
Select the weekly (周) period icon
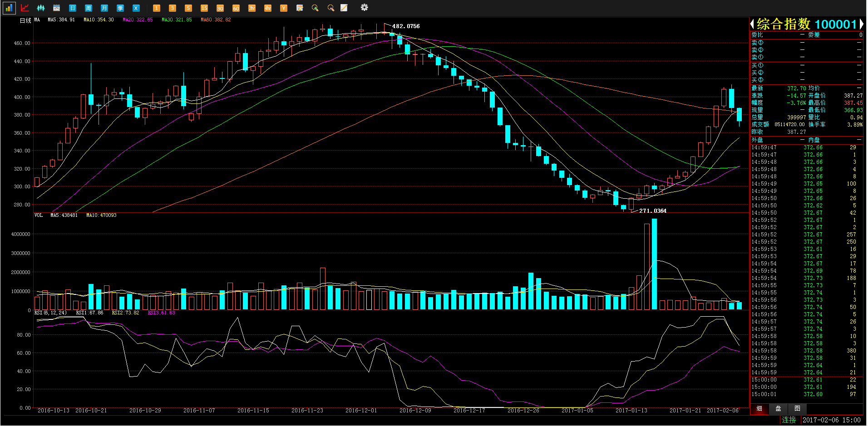89,8
